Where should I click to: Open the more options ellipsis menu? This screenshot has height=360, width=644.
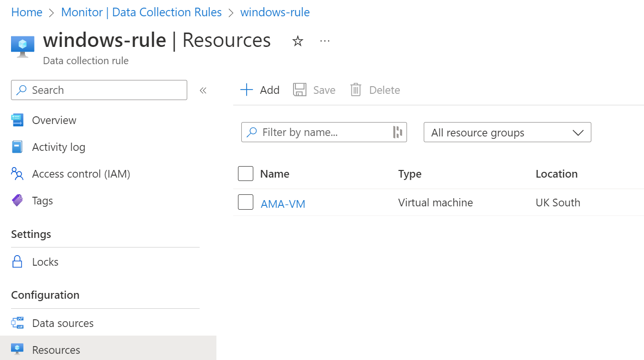(x=325, y=41)
